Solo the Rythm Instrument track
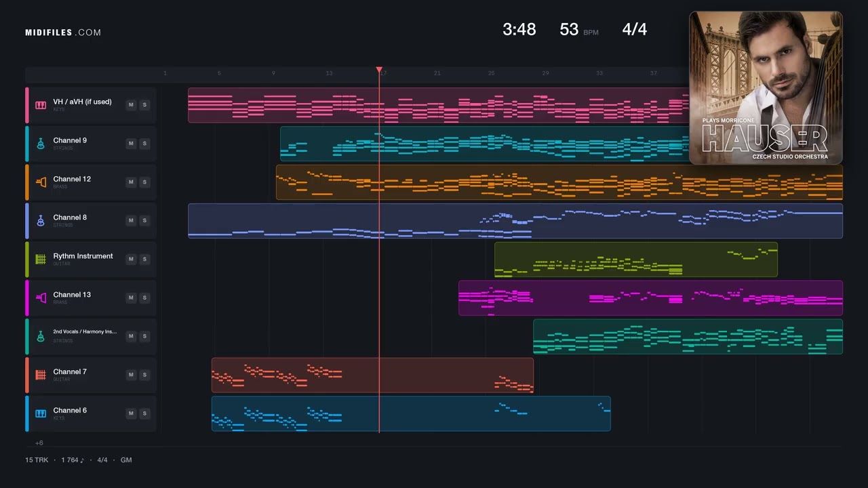The width and height of the screenshot is (868, 488). tap(144, 260)
